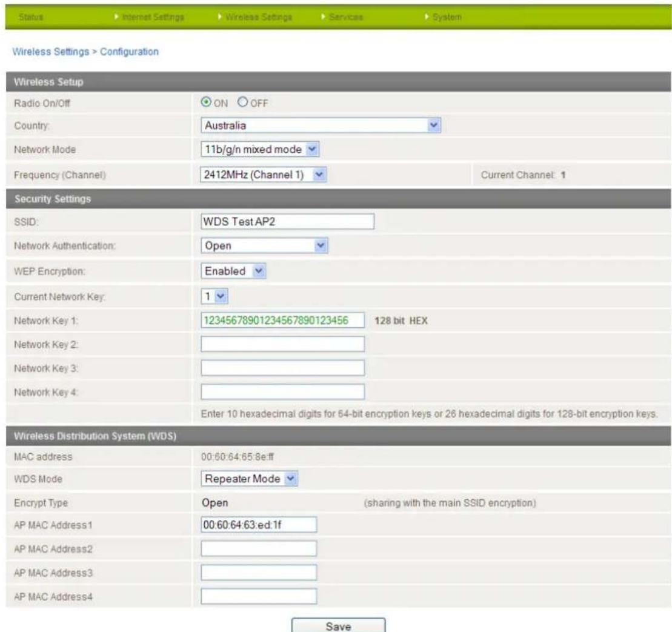Select the Radio ON option
672x632 pixels.
click(x=206, y=102)
